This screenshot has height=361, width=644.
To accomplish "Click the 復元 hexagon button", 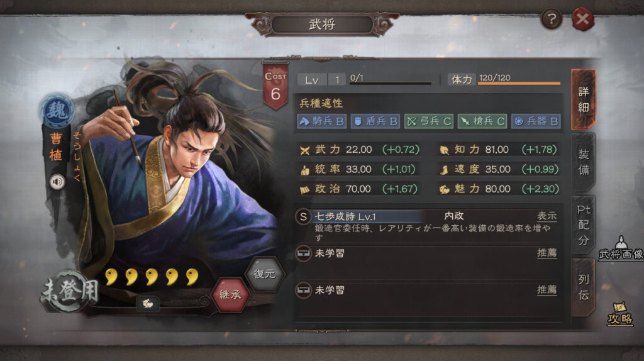I will pos(265,274).
